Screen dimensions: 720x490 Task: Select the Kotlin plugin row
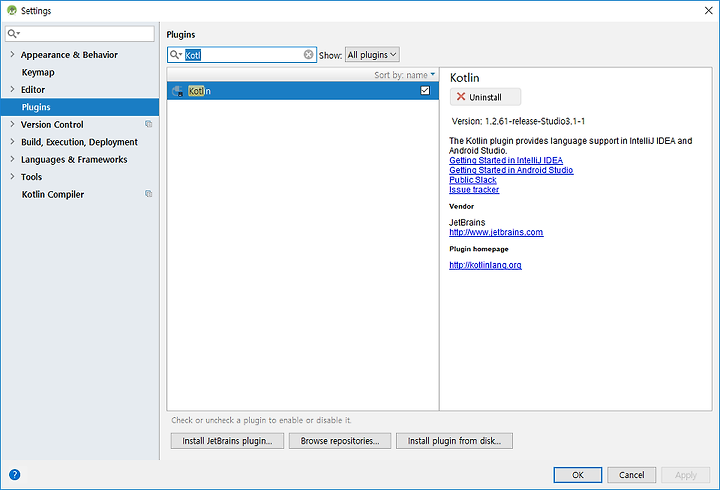tap(303, 91)
